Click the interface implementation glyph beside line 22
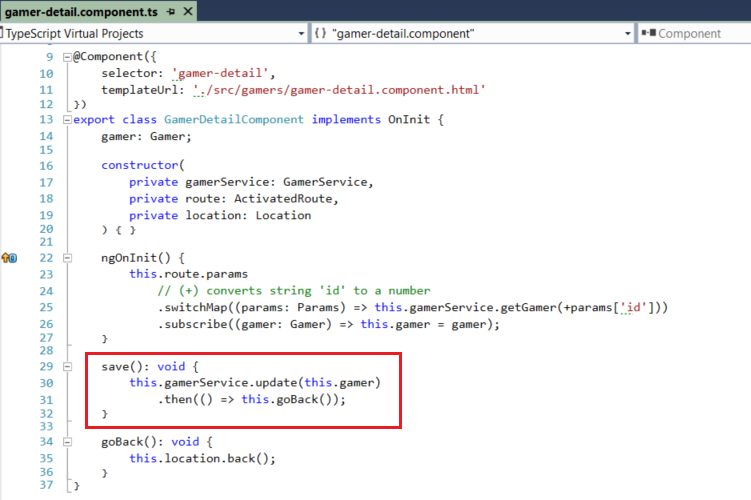This screenshot has height=500, width=751. [9, 258]
